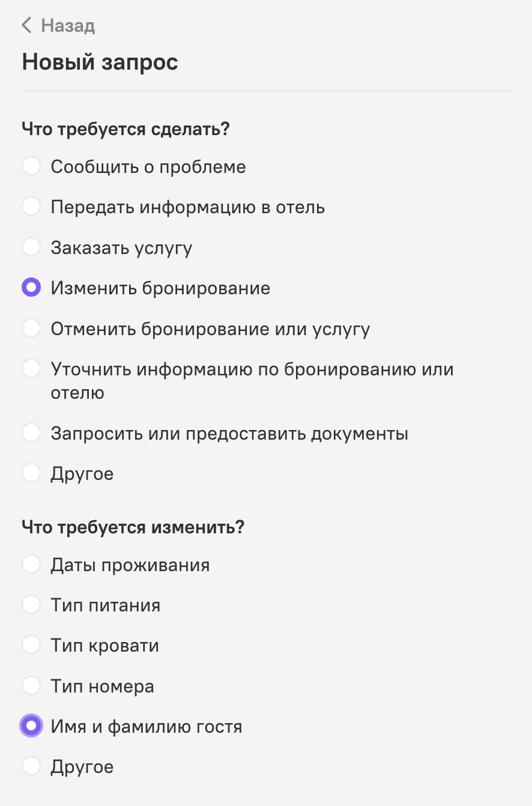This screenshot has width=532, height=806.
Task: Click the selected Изменить бронирование radio button
Action: coord(31,288)
